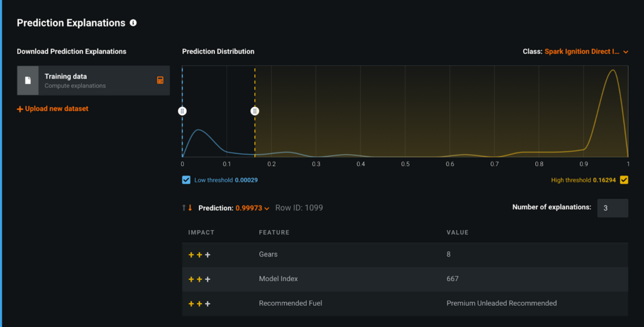Click the plus icon beside Upload new dataset
Image resolution: width=644 pixels, height=327 pixels.
coord(19,109)
